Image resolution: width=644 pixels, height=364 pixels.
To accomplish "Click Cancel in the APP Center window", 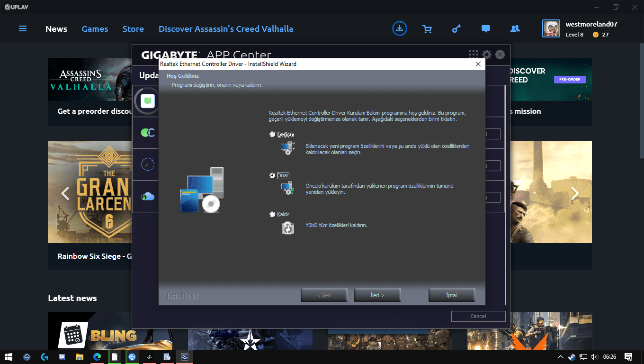I will 478,316.
